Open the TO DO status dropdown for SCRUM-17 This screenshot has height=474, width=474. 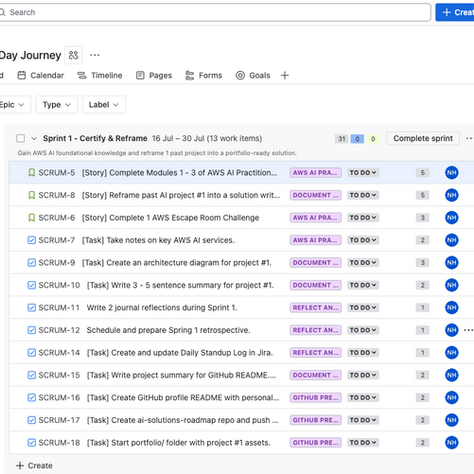363,420
